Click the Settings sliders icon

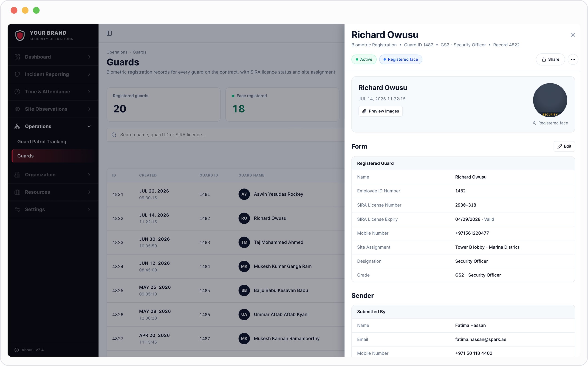pos(17,209)
